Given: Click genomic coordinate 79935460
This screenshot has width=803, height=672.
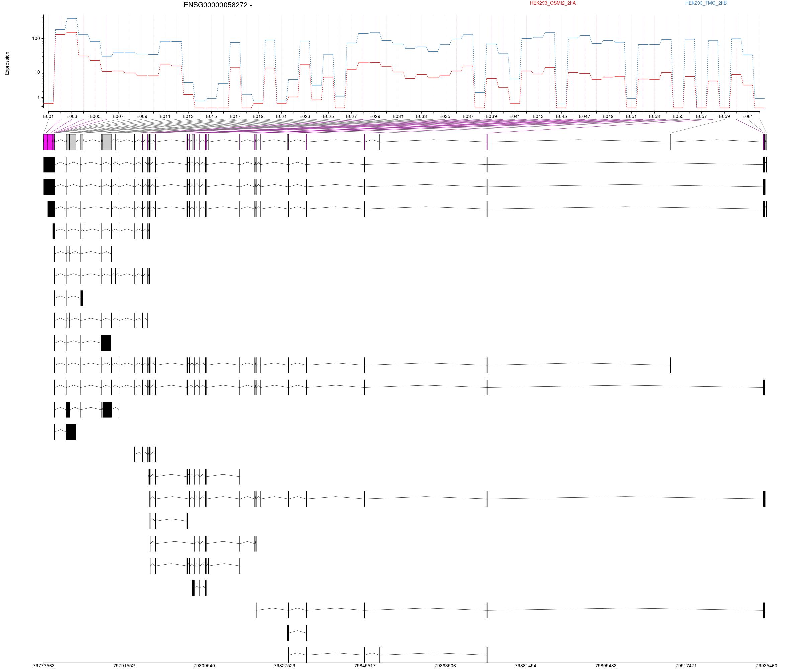Looking at the screenshot, I should 766,666.
